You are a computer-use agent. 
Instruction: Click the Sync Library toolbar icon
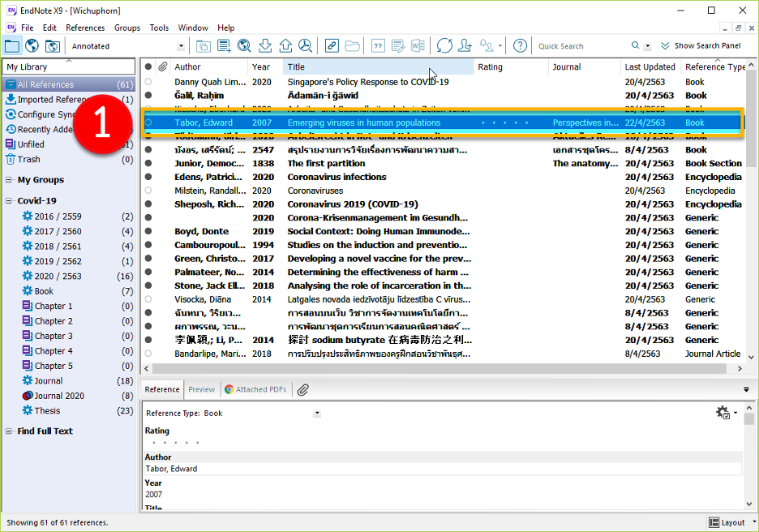pos(444,46)
